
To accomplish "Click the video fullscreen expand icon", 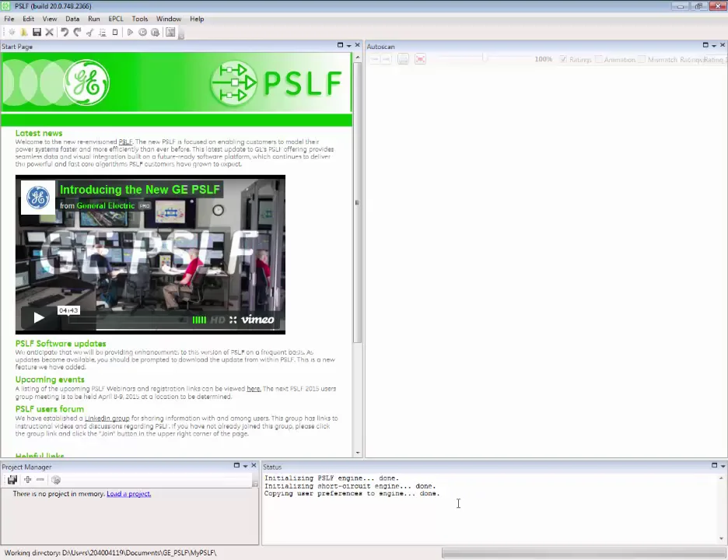I will [x=233, y=320].
